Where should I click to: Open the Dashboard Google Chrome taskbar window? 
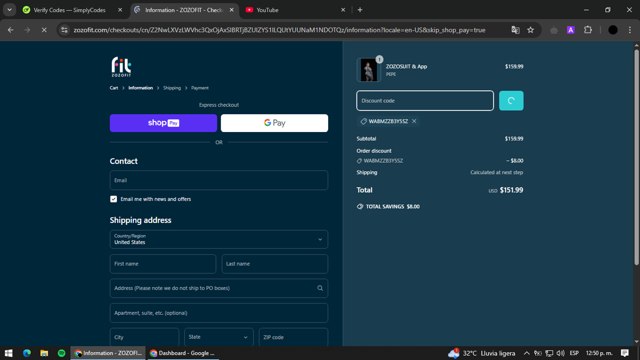click(182, 353)
